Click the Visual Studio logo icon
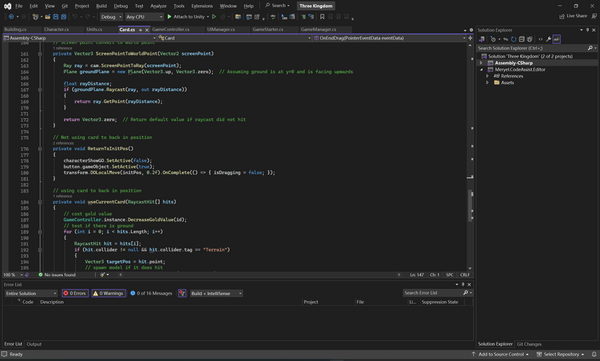The image size is (600, 361). (x=7, y=6)
